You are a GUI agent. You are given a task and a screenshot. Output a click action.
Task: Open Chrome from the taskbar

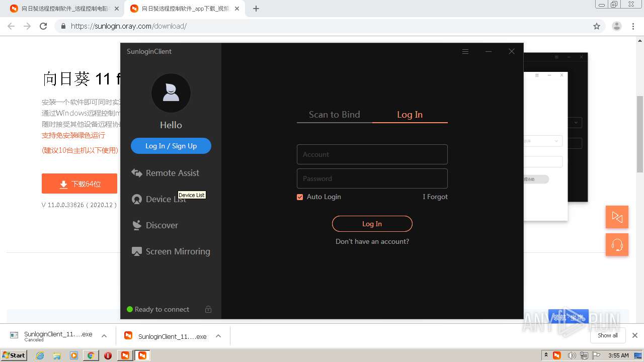tap(91, 355)
